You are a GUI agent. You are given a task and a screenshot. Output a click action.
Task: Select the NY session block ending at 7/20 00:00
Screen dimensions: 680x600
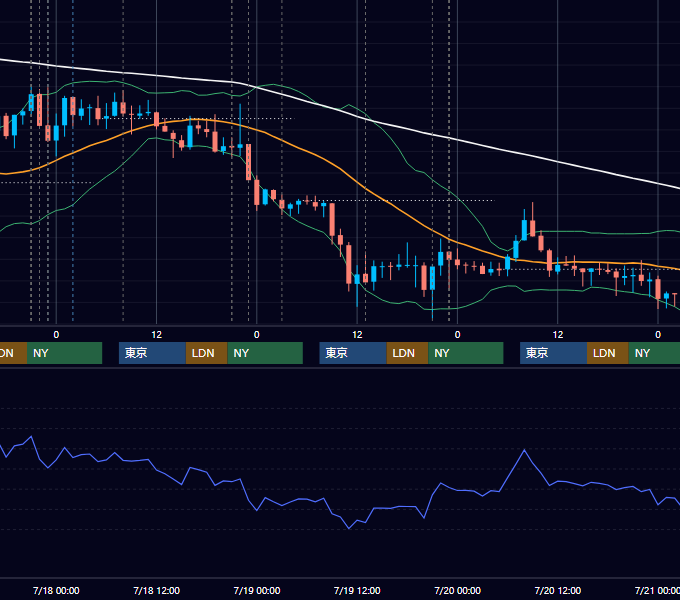[x=466, y=353]
